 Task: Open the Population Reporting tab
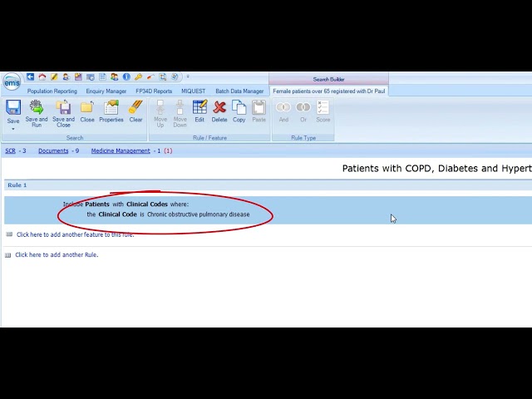(x=52, y=91)
